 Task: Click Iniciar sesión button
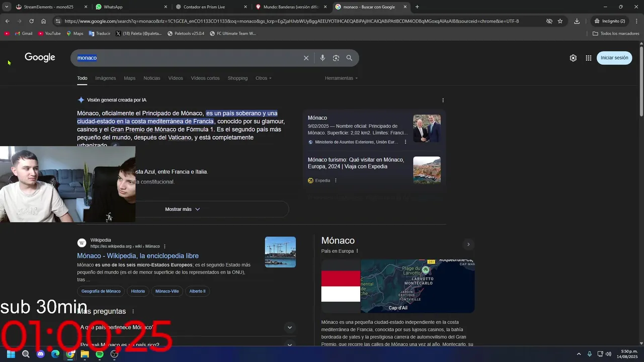click(x=614, y=58)
